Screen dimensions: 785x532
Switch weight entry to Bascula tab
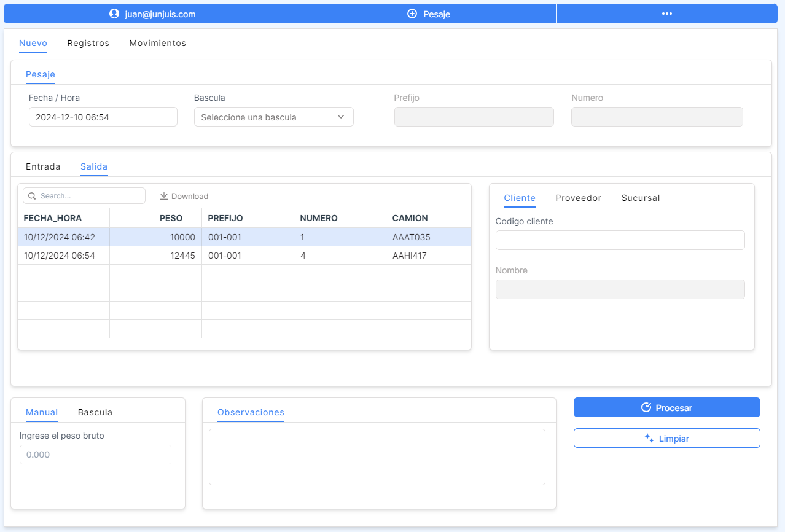click(95, 412)
